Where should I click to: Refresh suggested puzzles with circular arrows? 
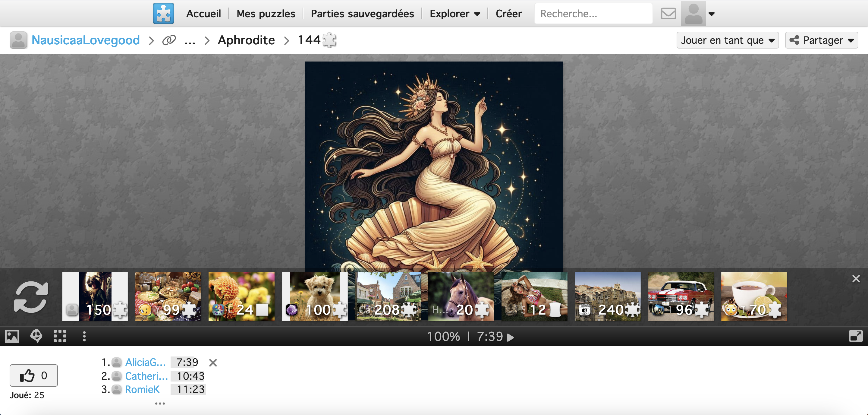31,297
